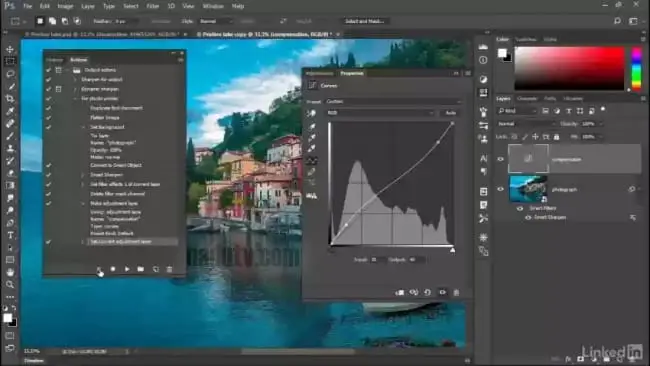650x366 pixels.
Task: Turn layer filtering on or off
Action: (603, 109)
